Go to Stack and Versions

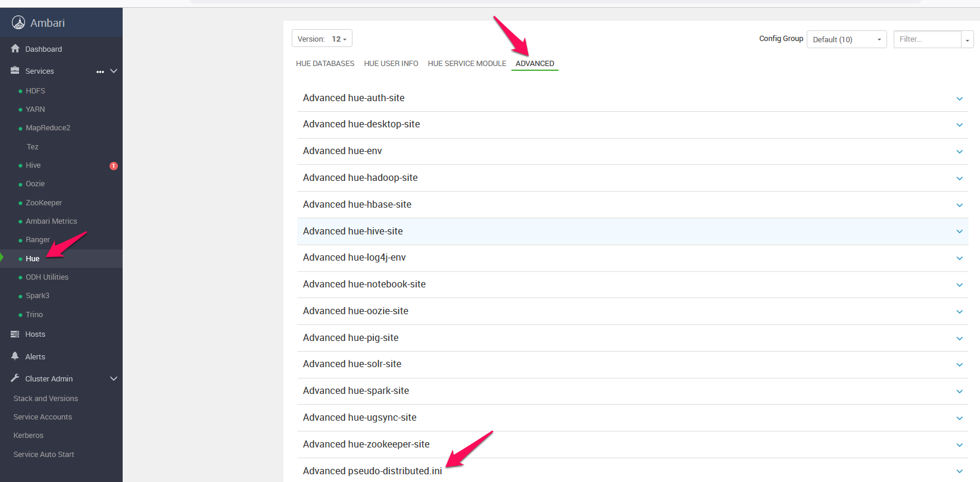[x=46, y=399]
